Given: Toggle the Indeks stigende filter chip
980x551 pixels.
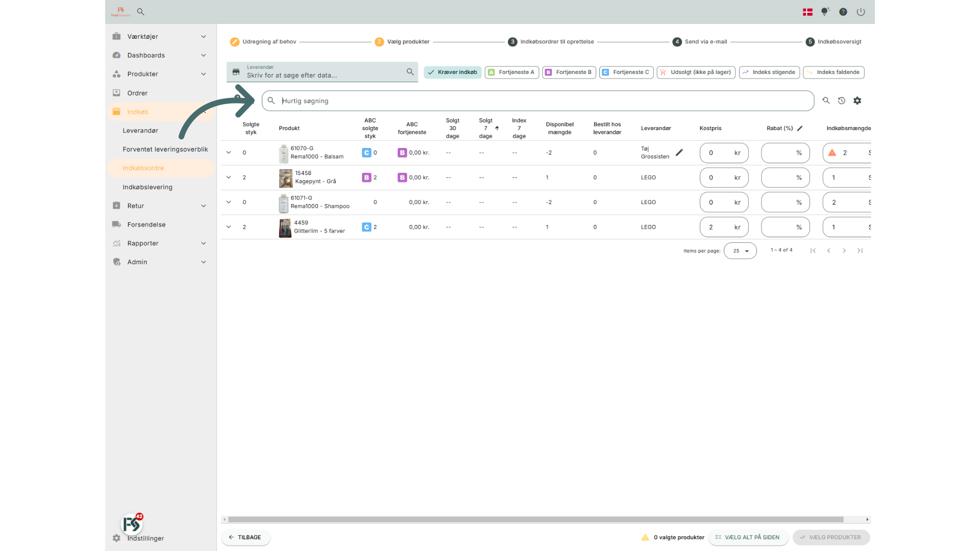Looking at the screenshot, I should click(769, 72).
